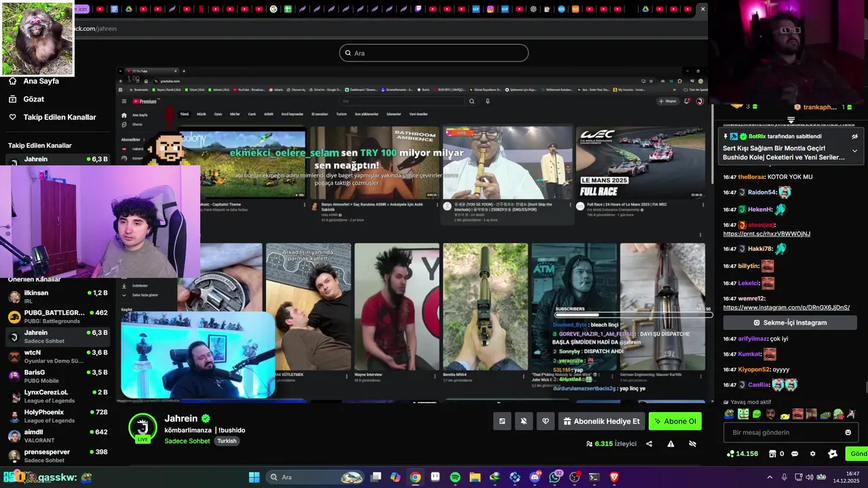868x488 pixels.
Task: Click theBoraa username in chat
Action: 751,177
